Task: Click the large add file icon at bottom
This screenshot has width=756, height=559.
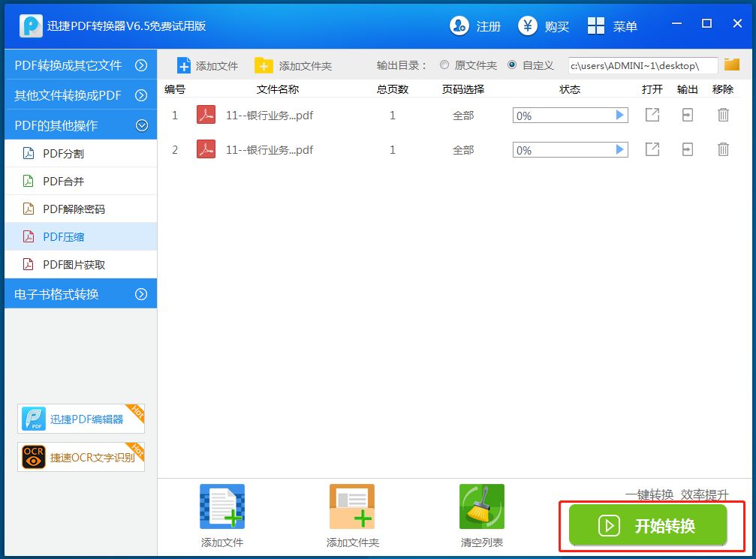Action: click(221, 507)
